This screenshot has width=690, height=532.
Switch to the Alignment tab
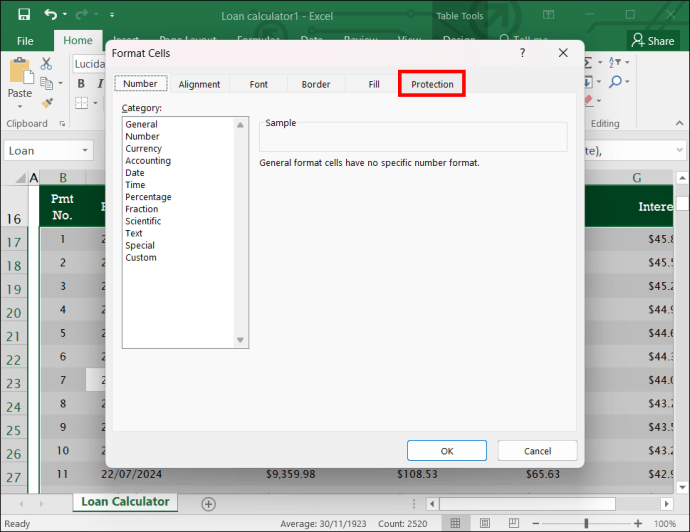click(x=199, y=84)
